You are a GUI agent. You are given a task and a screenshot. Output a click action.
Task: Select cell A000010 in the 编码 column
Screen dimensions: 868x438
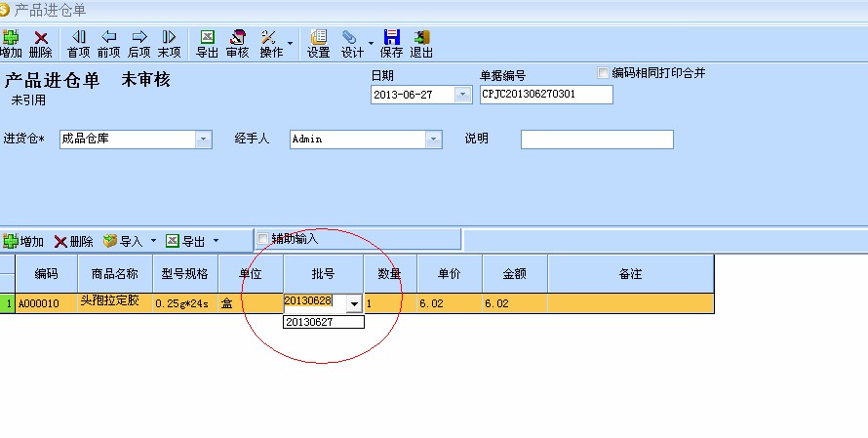[47, 303]
